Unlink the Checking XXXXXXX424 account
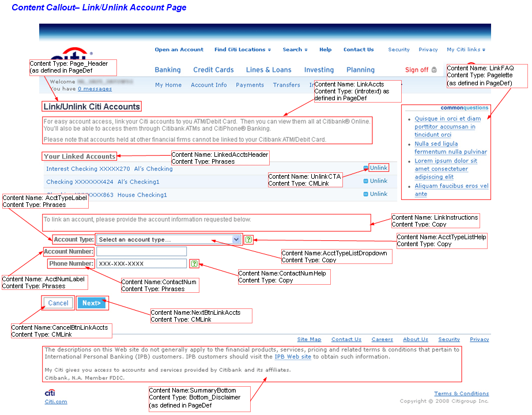532x415 pixels. [x=378, y=181]
